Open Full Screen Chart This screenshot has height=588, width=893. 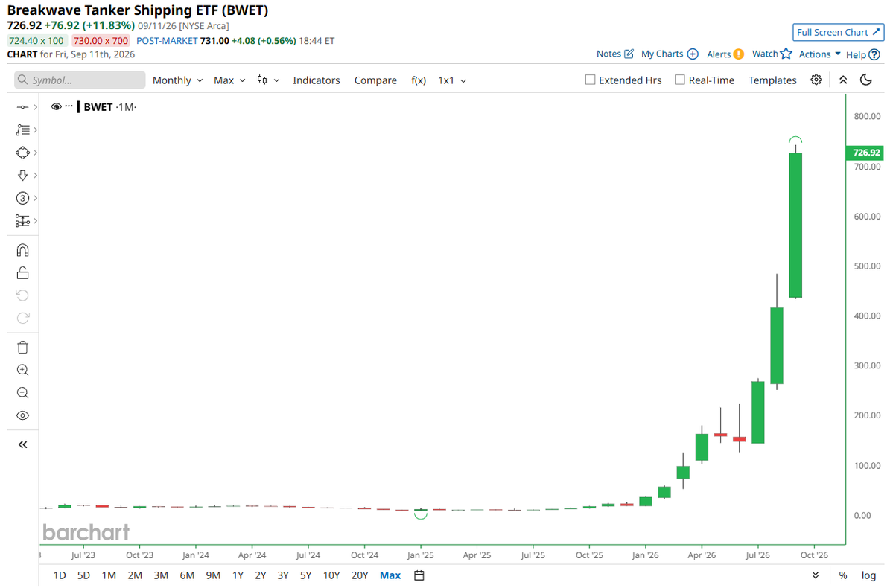point(839,33)
